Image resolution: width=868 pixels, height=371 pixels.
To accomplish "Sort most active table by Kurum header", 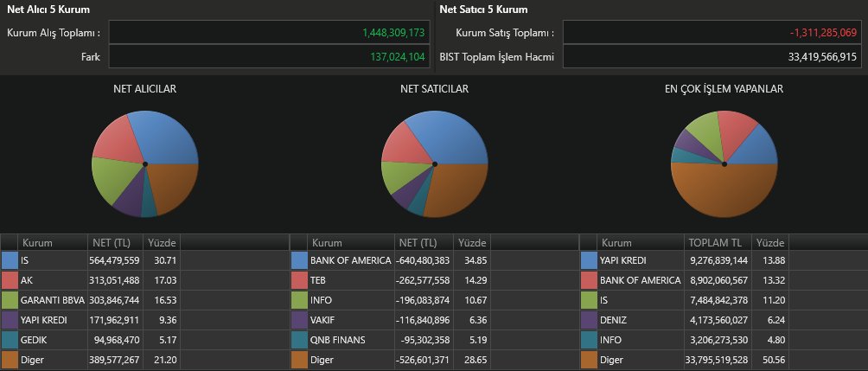I will (x=641, y=242).
